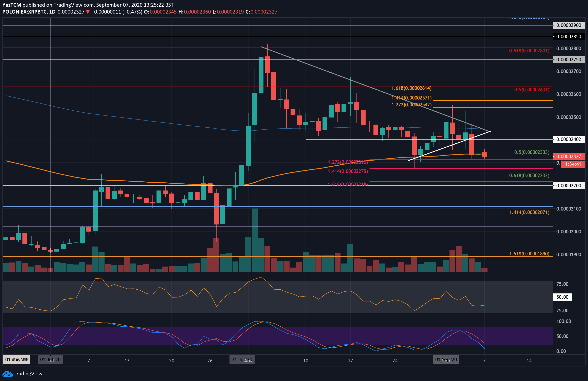Screen dimensions: 588x381
Task: Click the RSI 75.00 scale value
Action: [562, 284]
